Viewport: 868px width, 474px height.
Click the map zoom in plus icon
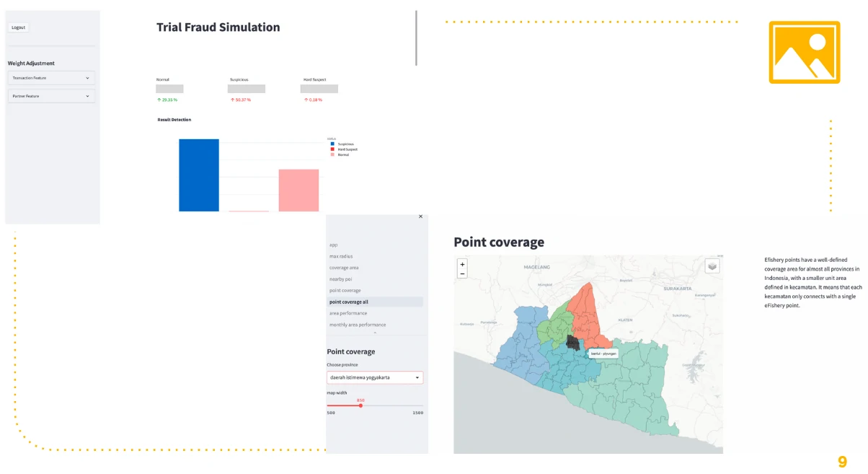click(x=462, y=264)
